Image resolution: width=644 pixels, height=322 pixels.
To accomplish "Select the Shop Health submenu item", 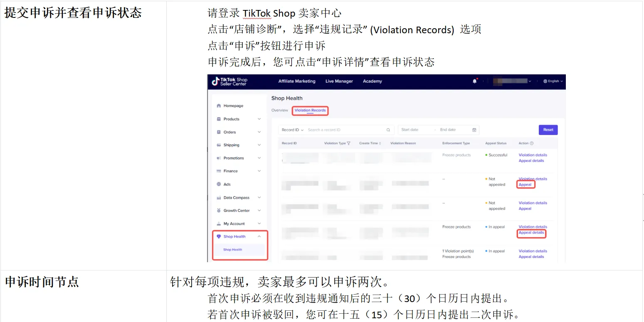I will (x=233, y=250).
